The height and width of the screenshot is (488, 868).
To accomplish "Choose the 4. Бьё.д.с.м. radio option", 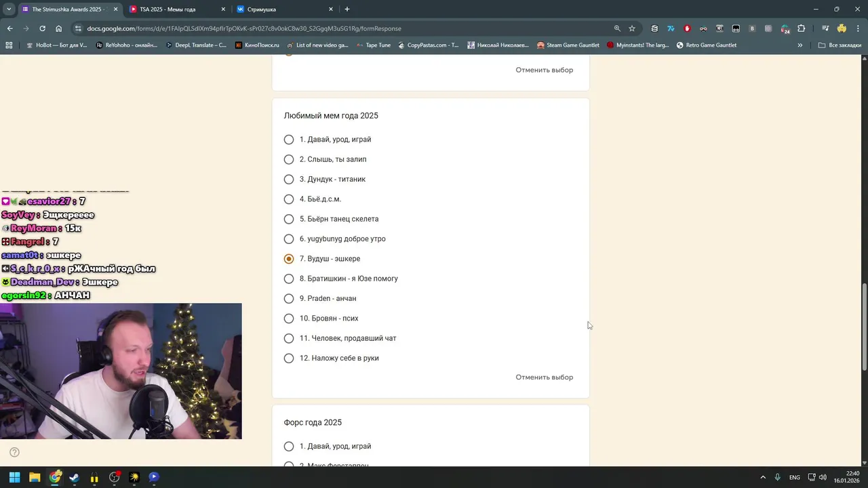I will [289, 199].
